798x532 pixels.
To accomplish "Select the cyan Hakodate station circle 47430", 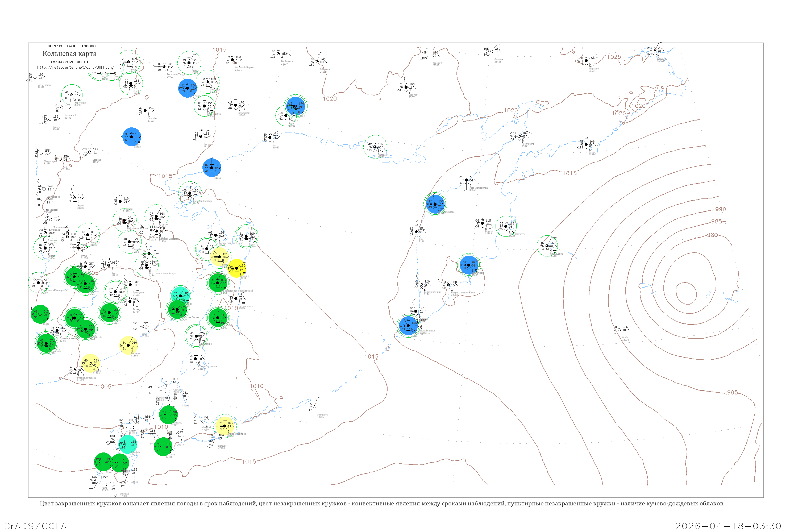I will [x=128, y=444].
